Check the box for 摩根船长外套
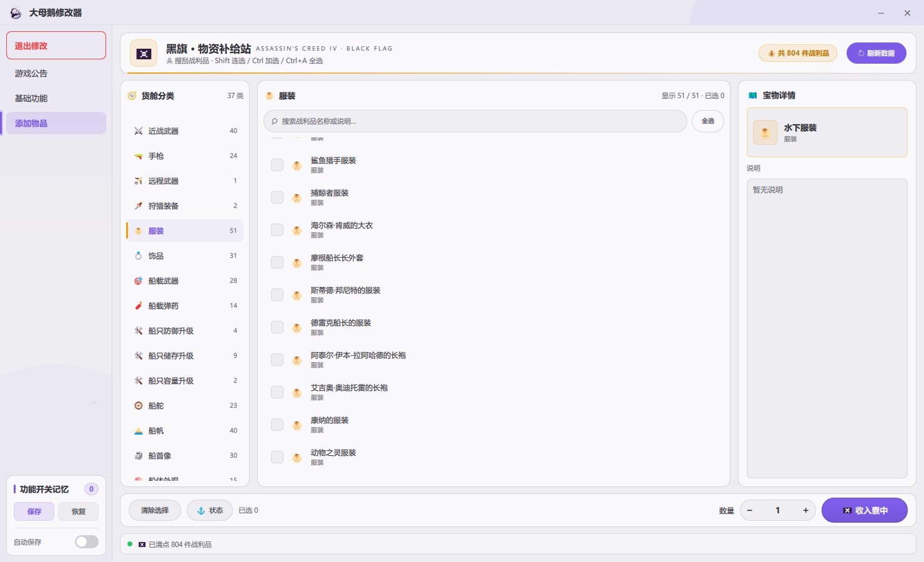This screenshot has width=924, height=562. tap(277, 262)
